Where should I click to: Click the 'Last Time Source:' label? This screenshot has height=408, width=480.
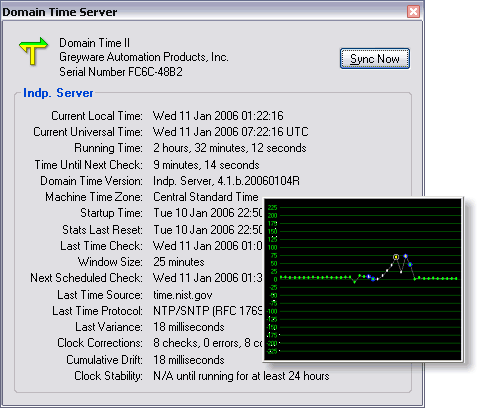100,295
